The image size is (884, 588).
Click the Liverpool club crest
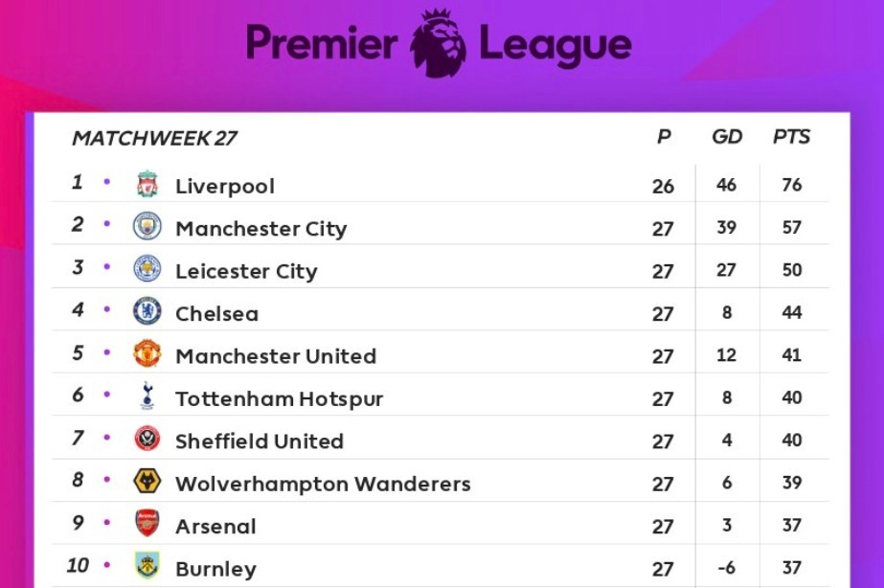coord(147,184)
